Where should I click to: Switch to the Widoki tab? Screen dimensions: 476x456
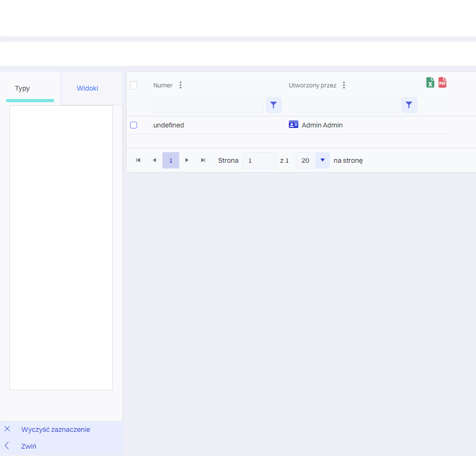[x=88, y=88]
